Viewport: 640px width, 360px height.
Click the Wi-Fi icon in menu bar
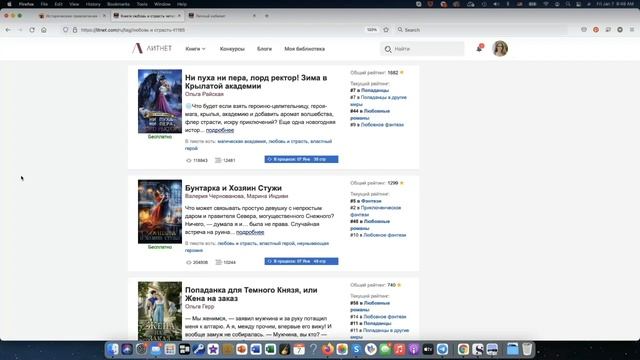pos(546,4)
